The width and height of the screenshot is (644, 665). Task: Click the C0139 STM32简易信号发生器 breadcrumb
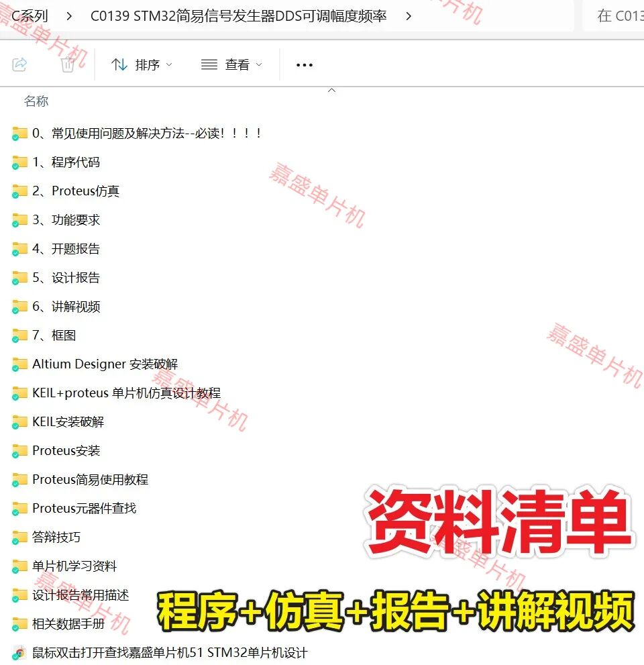[239, 16]
